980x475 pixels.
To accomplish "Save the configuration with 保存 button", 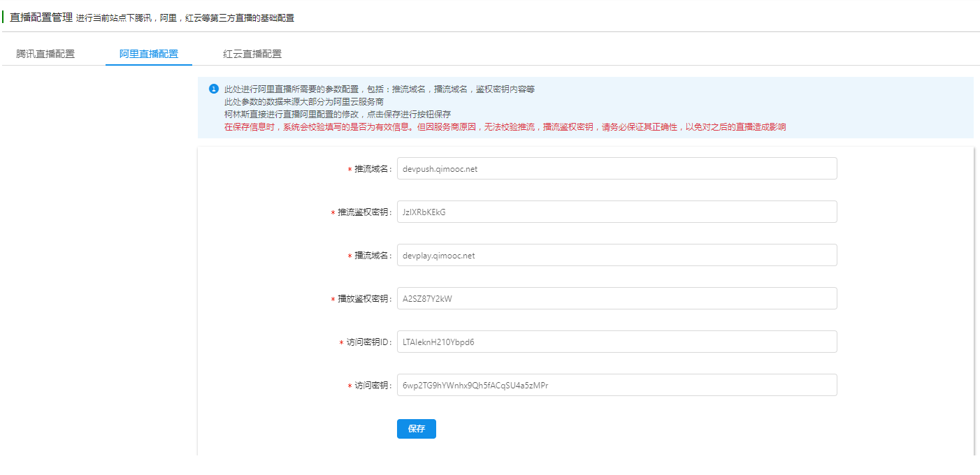I will 417,429.
